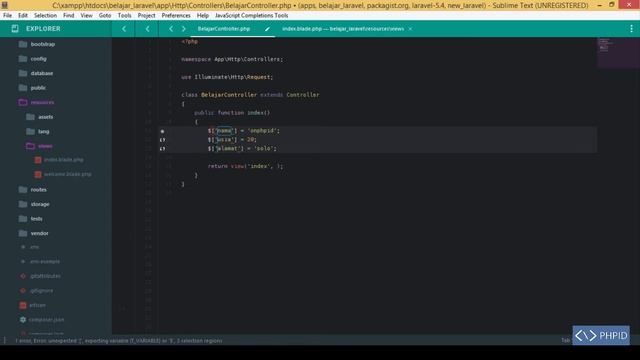Click the gutter marker beside 'usia' line
The width and height of the screenshot is (640, 360).
162,140
